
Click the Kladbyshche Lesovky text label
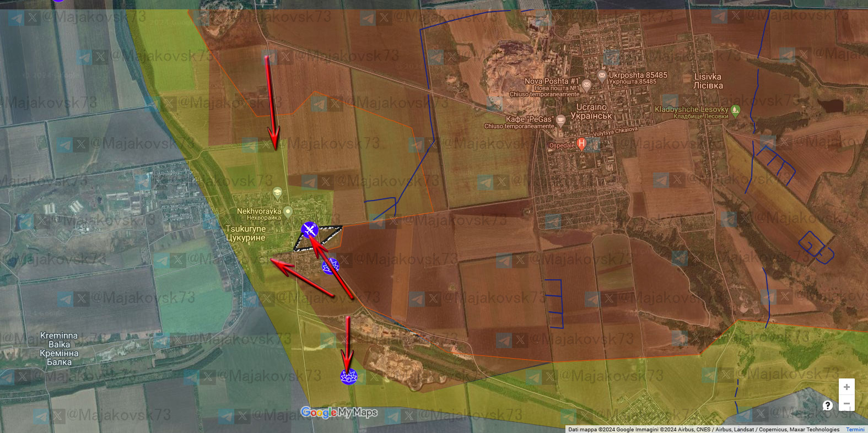[691, 109]
